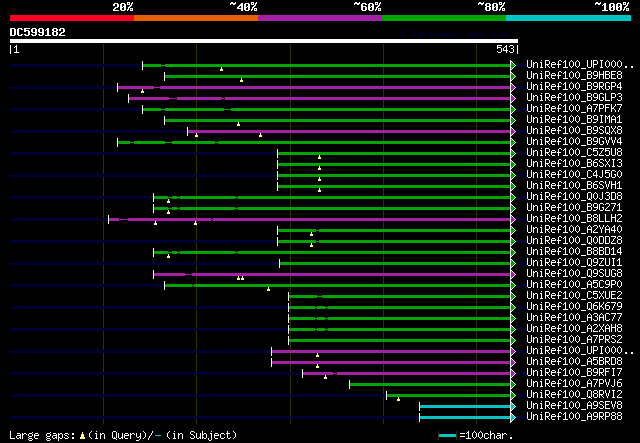640x443 pixels.
Task: Select the UniRef100_A7PVJ6 label
Action: tap(574, 383)
